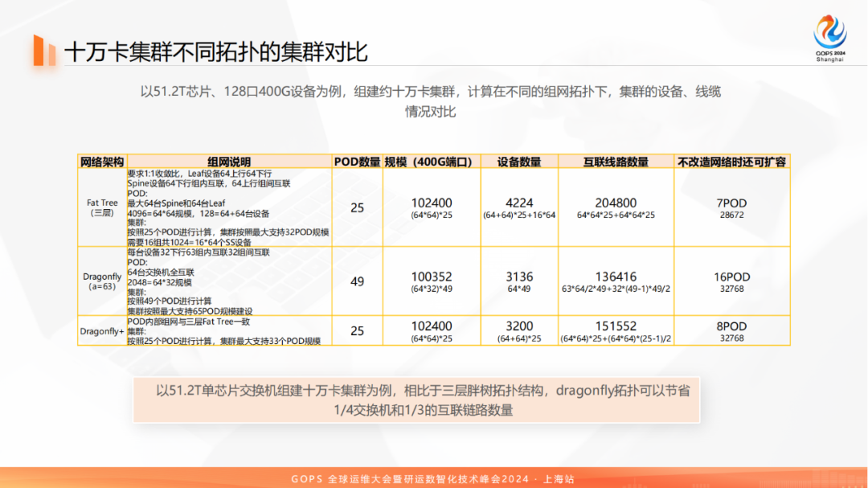This screenshot has width=868, height=488.
Task: Select the POD数量 header cell
Action: click(x=357, y=160)
